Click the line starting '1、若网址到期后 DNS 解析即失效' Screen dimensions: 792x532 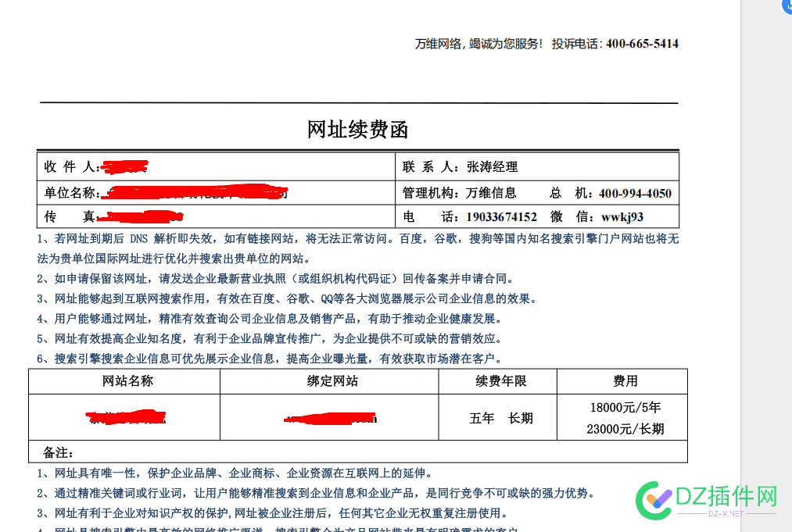pos(357,239)
